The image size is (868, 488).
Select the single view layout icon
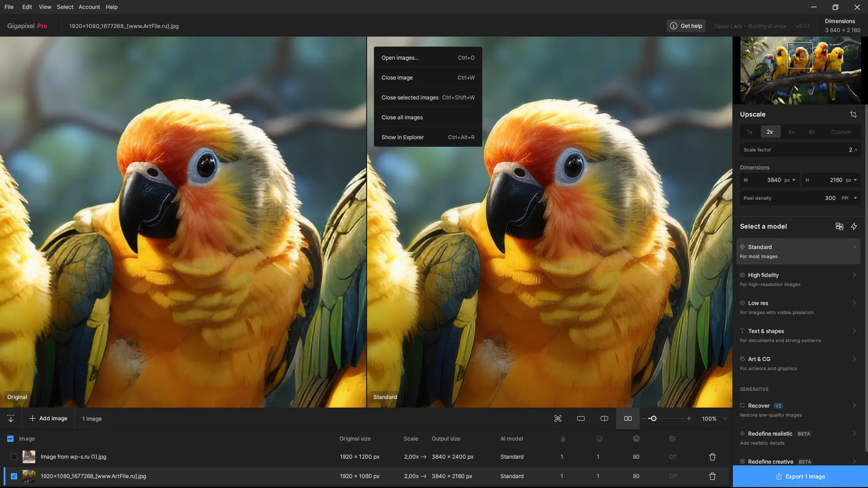[x=581, y=418]
